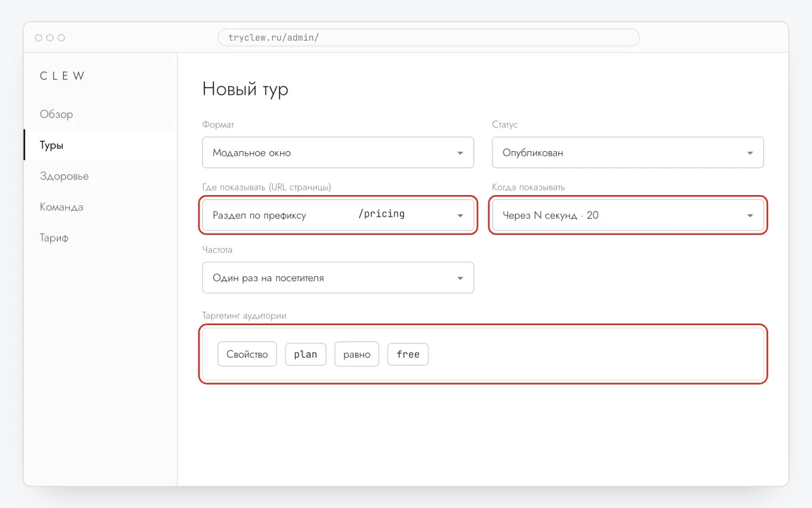
Task: Click the Один раз на посетителя field
Action: click(338, 278)
